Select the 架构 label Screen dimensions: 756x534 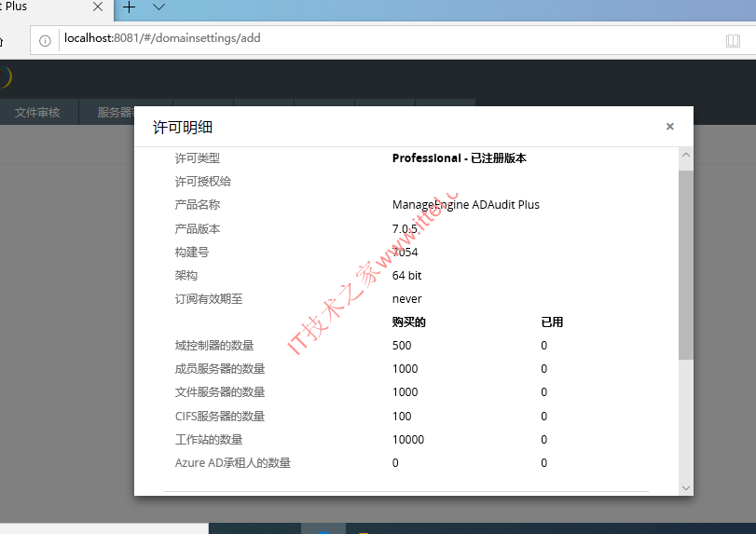(186, 276)
